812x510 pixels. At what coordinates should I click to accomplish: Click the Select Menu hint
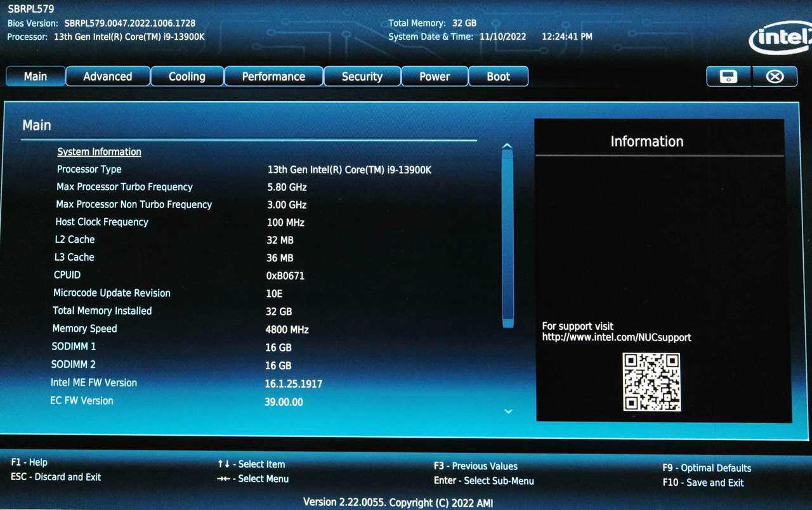point(252,479)
